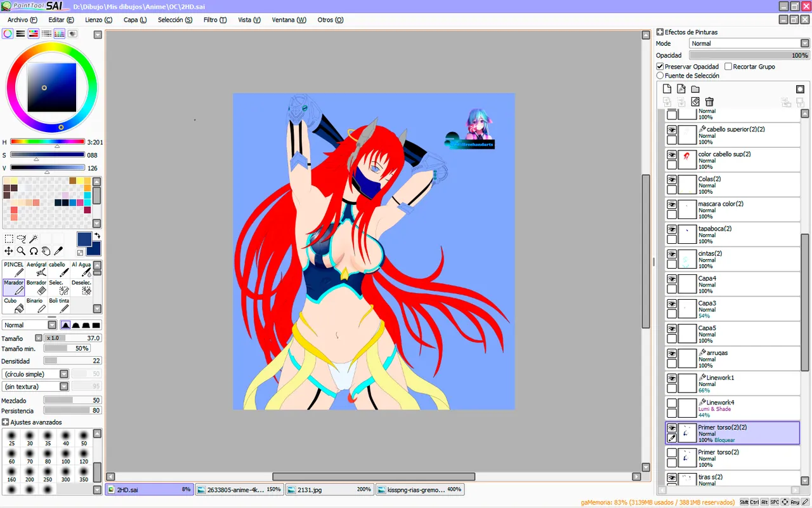Toggle the RGB slider panel button
The image size is (812, 508).
click(x=20, y=34)
